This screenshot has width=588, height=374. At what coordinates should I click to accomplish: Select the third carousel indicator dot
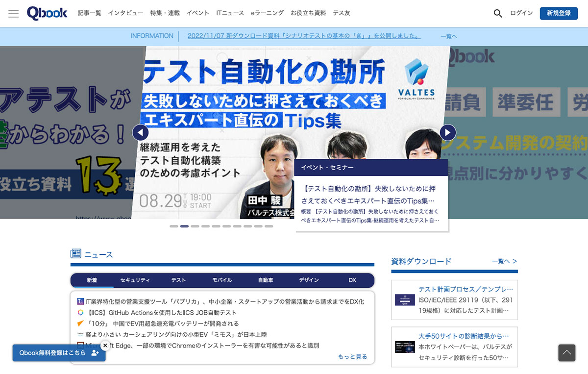click(195, 226)
